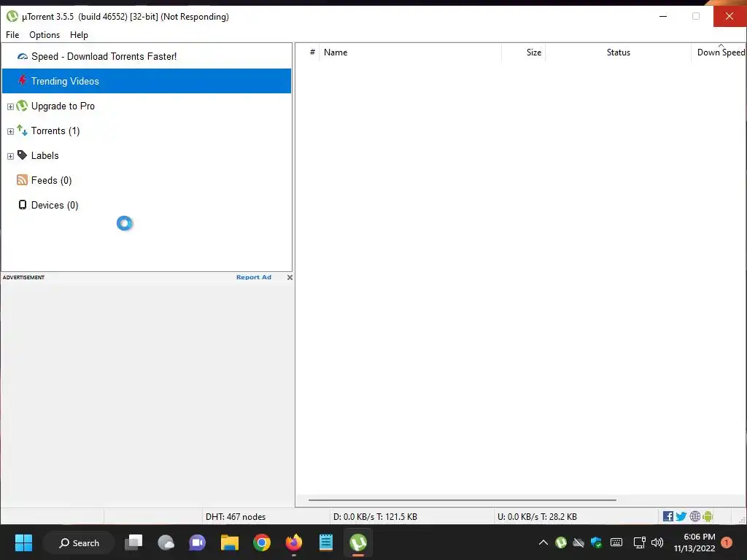Screen dimensions: 747x560
Task: Open File Explorer from taskbar
Action: coord(230,542)
